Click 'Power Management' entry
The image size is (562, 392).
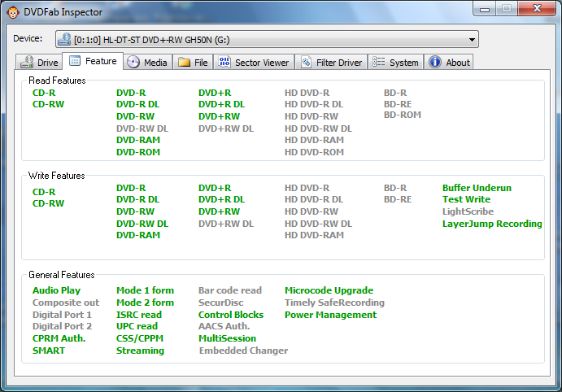click(x=330, y=315)
